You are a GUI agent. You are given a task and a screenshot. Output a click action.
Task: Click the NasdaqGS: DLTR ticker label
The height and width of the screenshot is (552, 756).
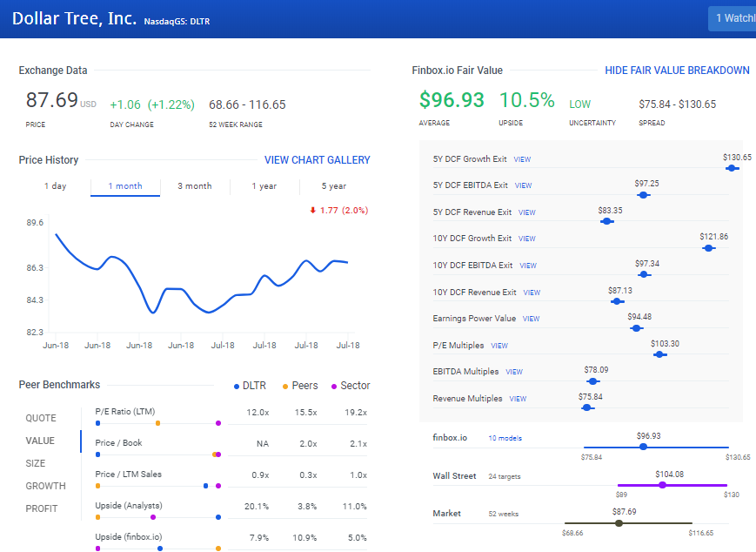tap(177, 21)
